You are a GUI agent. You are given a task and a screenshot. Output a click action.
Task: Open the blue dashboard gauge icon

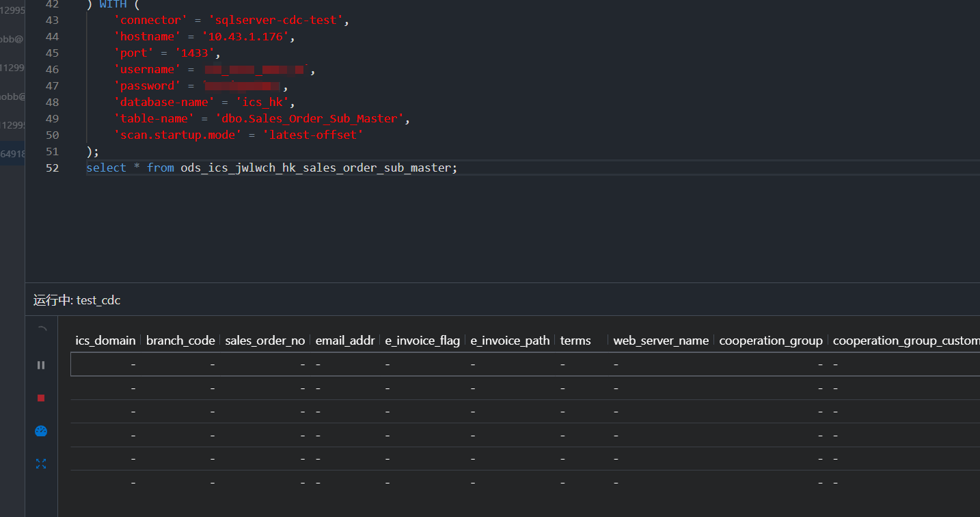tap(41, 431)
